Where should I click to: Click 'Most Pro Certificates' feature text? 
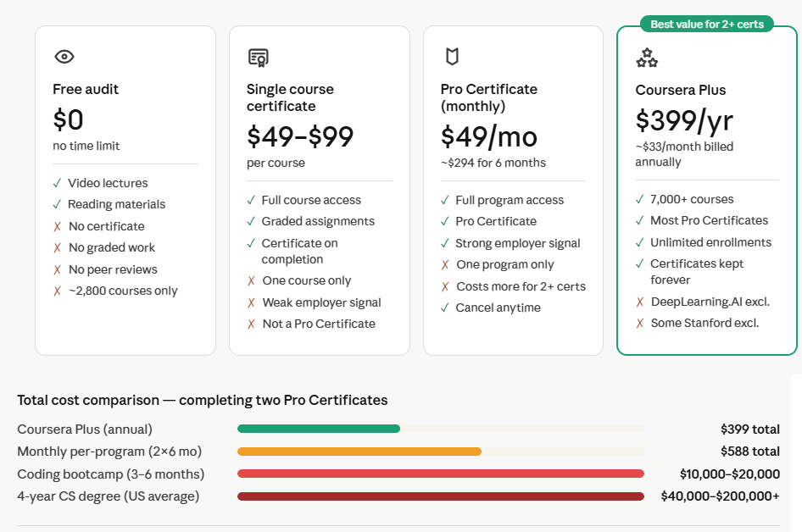pos(709,220)
